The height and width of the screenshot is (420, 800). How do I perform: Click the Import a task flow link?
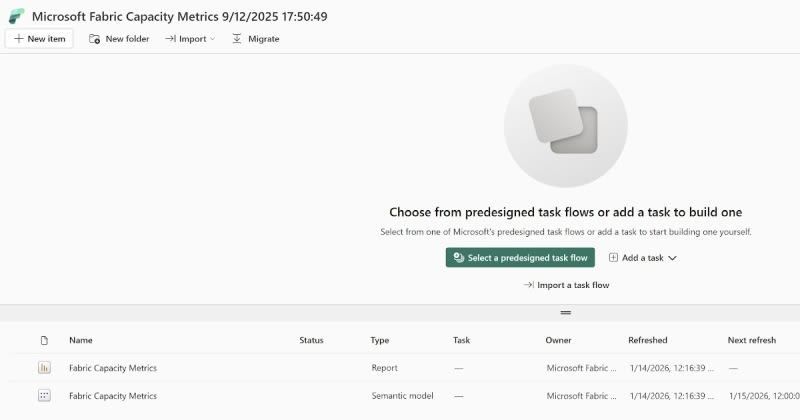pyautogui.click(x=566, y=285)
